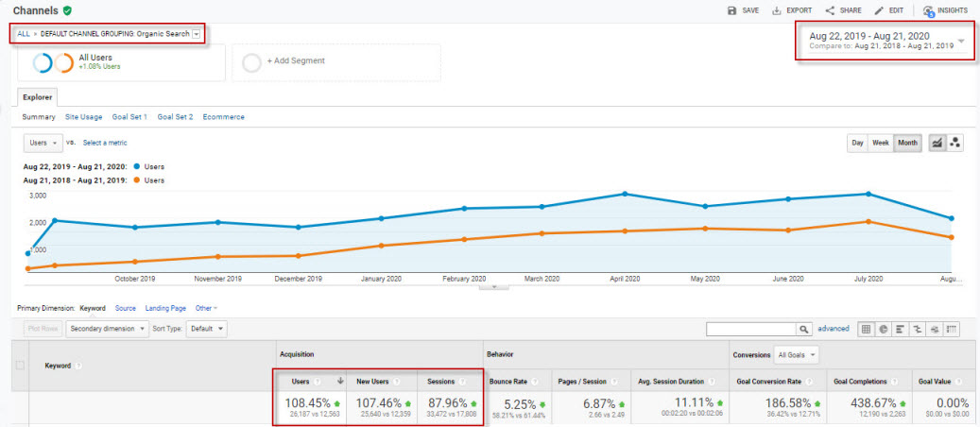Click the Plot Rows button
The height and width of the screenshot is (427, 980).
tap(43, 329)
